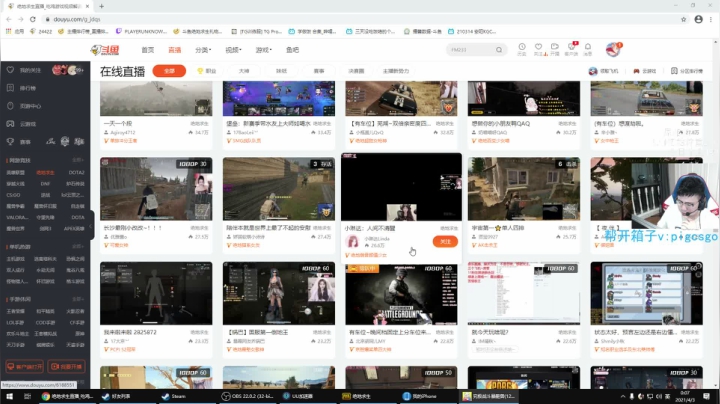Open BATTLEGROUNDS poster stream thumbnail
Screen dimensions: 720x404
point(401,293)
